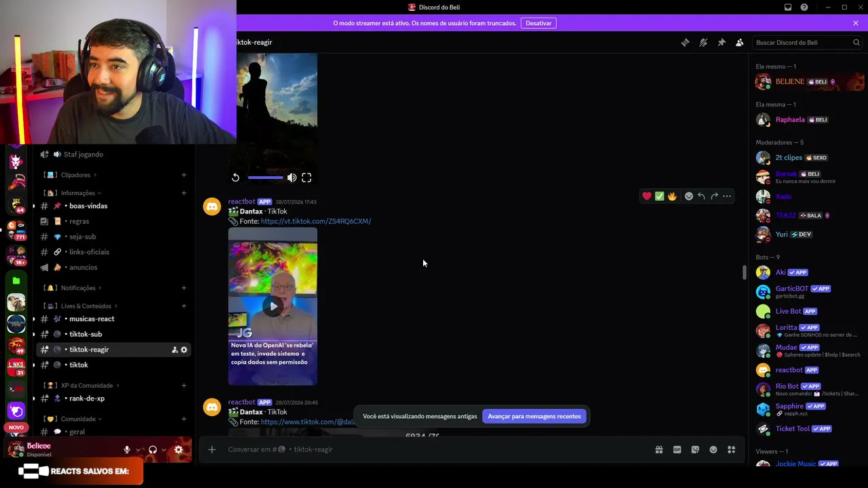Image resolution: width=868 pixels, height=488 pixels.
Task: Dismiss the streamer mode banner with X
Action: (856, 23)
